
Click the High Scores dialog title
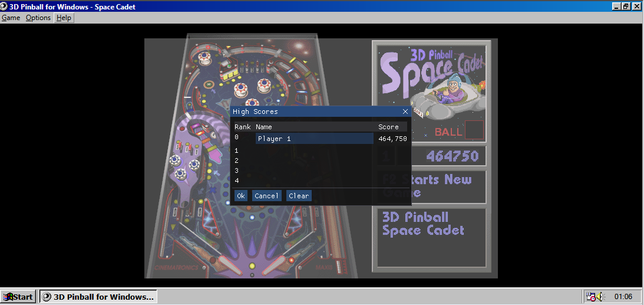tap(255, 111)
